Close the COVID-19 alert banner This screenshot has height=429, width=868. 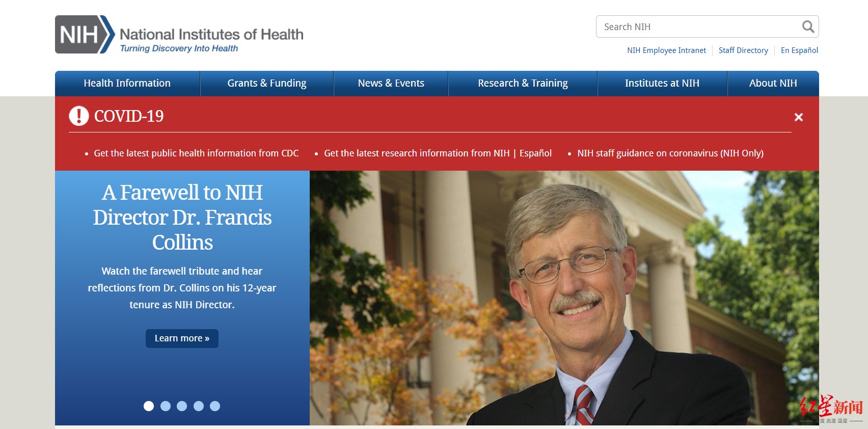click(799, 117)
